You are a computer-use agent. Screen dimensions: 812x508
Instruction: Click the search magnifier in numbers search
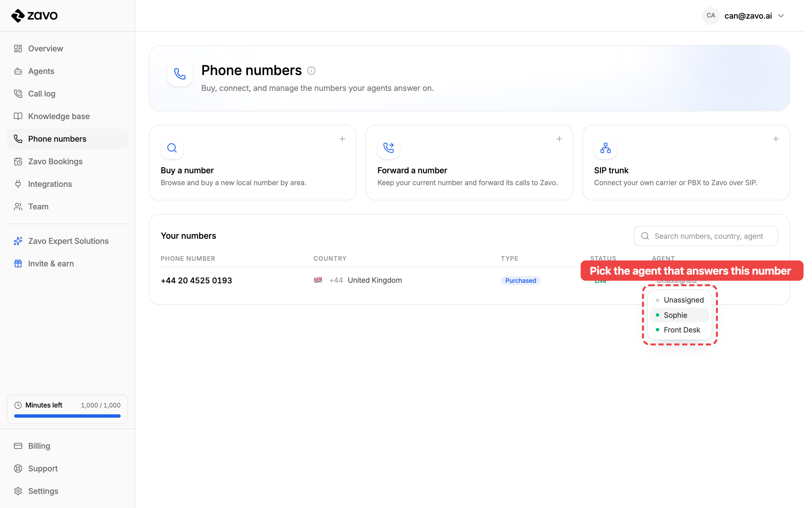point(645,236)
